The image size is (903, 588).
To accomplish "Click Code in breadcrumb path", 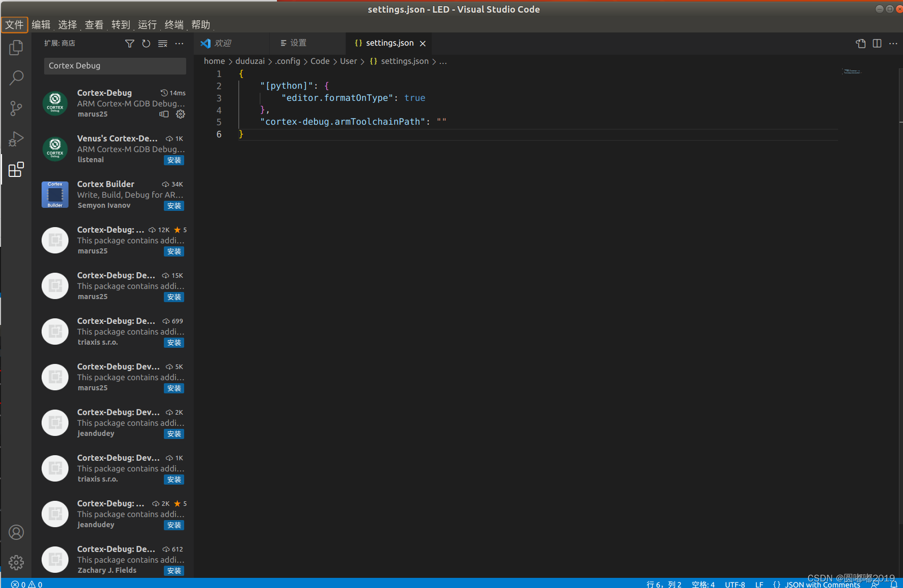I will [x=320, y=61].
